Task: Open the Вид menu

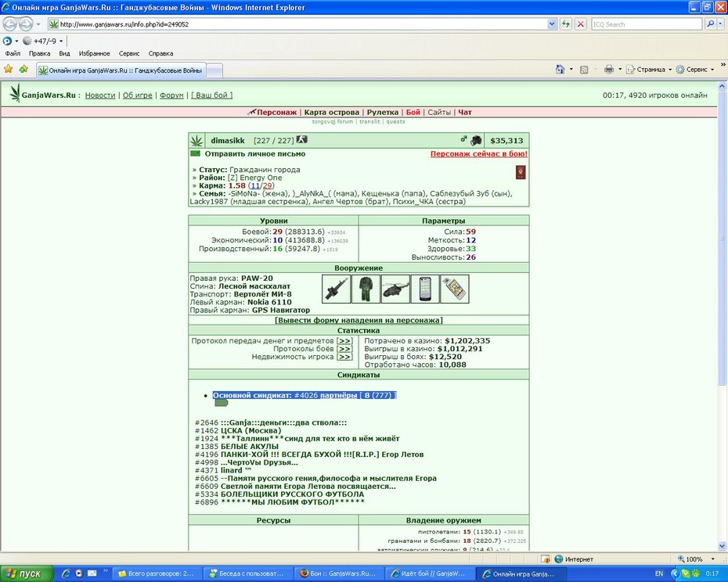Action: (64, 53)
